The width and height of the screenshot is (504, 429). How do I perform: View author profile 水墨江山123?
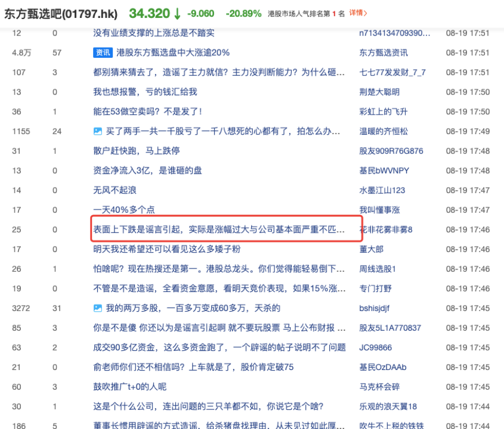382,190
